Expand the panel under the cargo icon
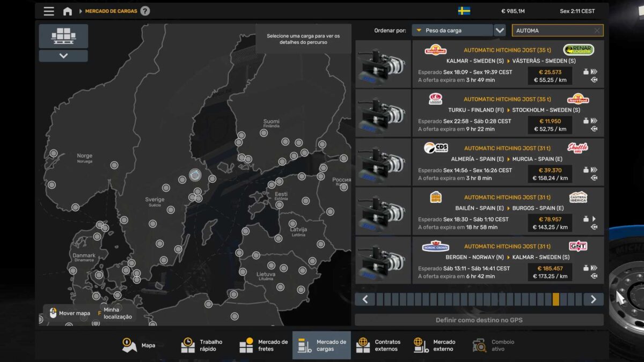The height and width of the screenshot is (362, 644). coord(63,56)
